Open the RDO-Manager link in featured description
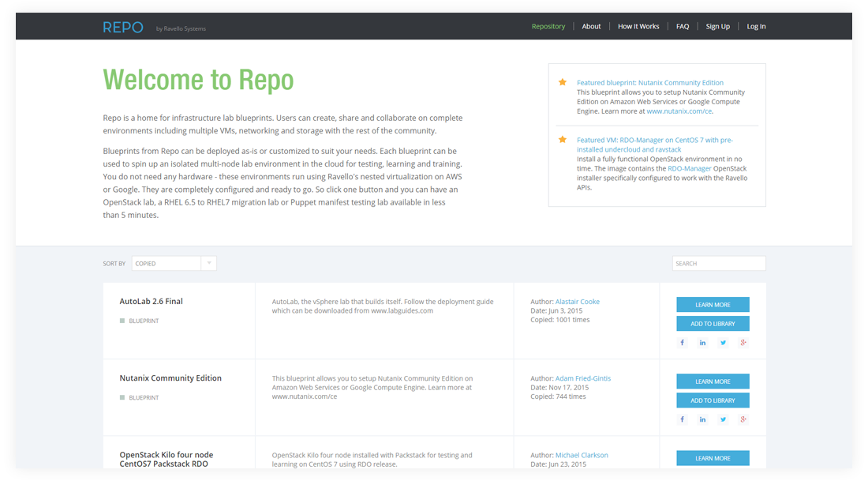The height and width of the screenshot is (481, 868). pos(689,168)
